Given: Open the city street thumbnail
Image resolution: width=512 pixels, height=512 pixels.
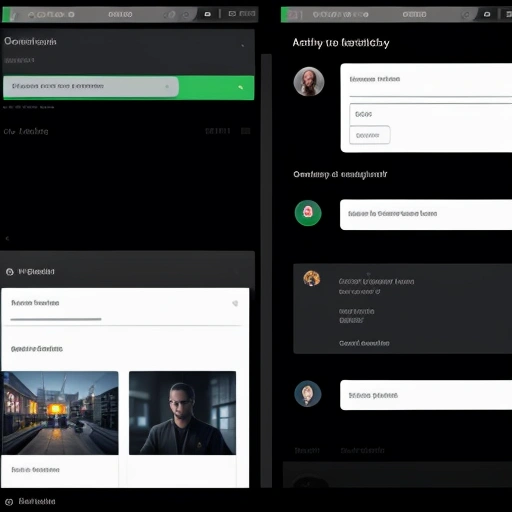Looking at the screenshot, I should tap(60, 413).
